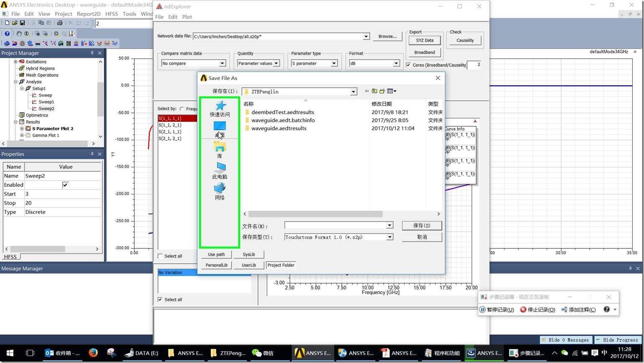Open the save type (保存类型) dropdown
Screen dimensions: 644x363
coord(389,237)
